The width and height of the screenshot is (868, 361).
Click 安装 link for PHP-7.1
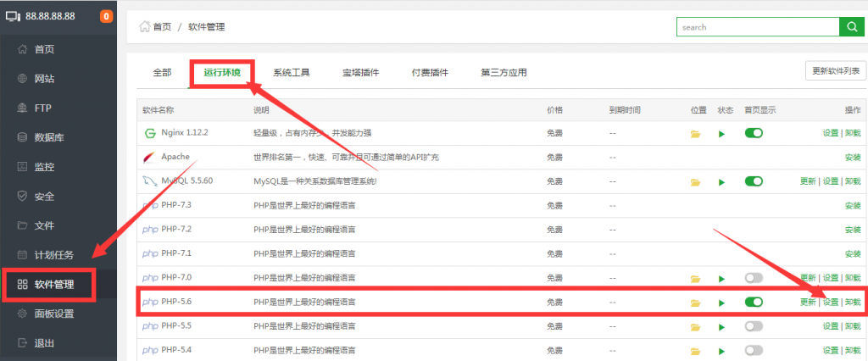853,254
